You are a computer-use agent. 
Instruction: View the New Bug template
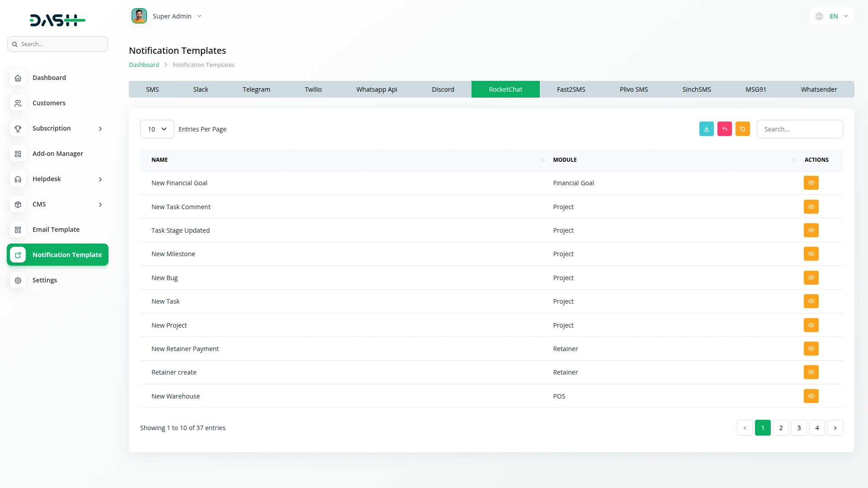pyautogui.click(x=811, y=278)
